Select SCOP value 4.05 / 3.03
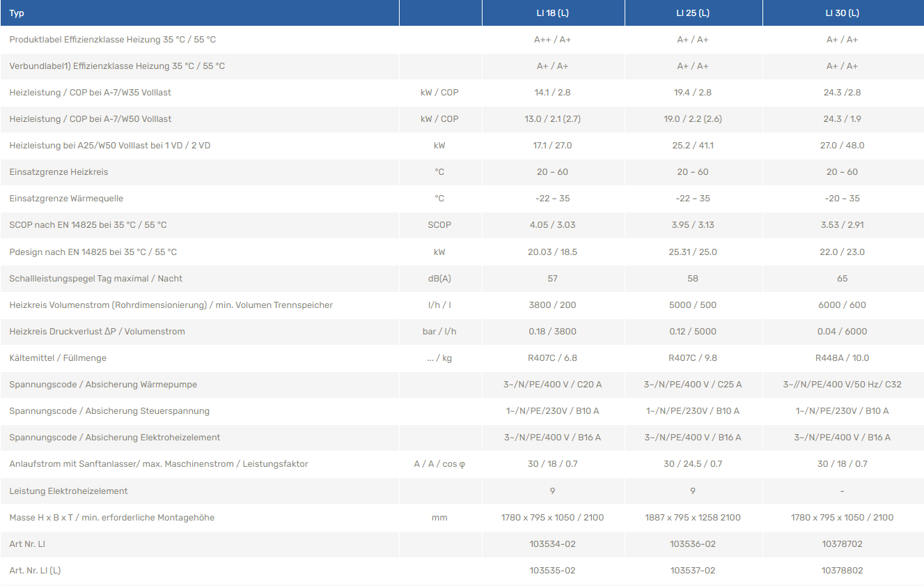This screenshot has width=924, height=586. click(x=552, y=225)
